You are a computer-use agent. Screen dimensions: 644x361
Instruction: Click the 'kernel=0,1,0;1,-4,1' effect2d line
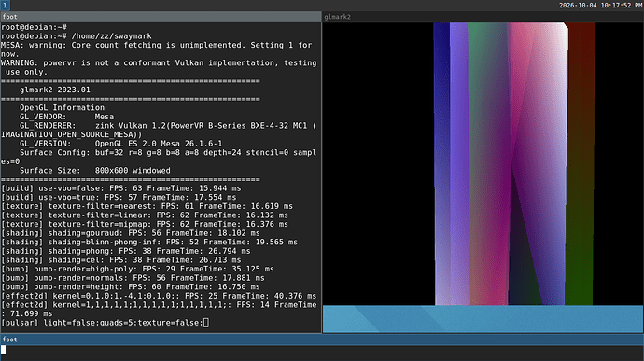[x=159, y=296]
